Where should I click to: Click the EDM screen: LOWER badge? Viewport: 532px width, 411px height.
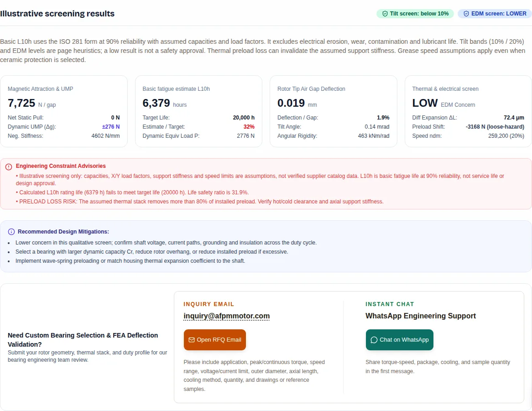point(495,14)
